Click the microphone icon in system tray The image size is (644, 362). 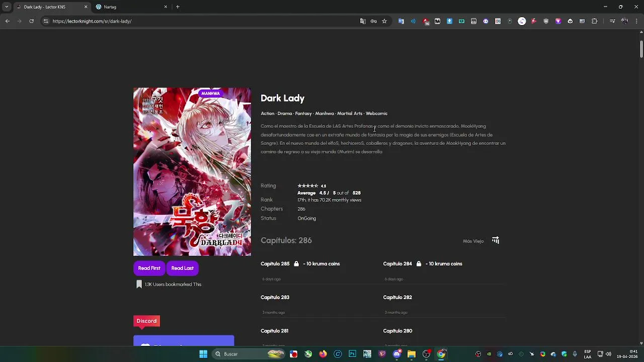575,354
